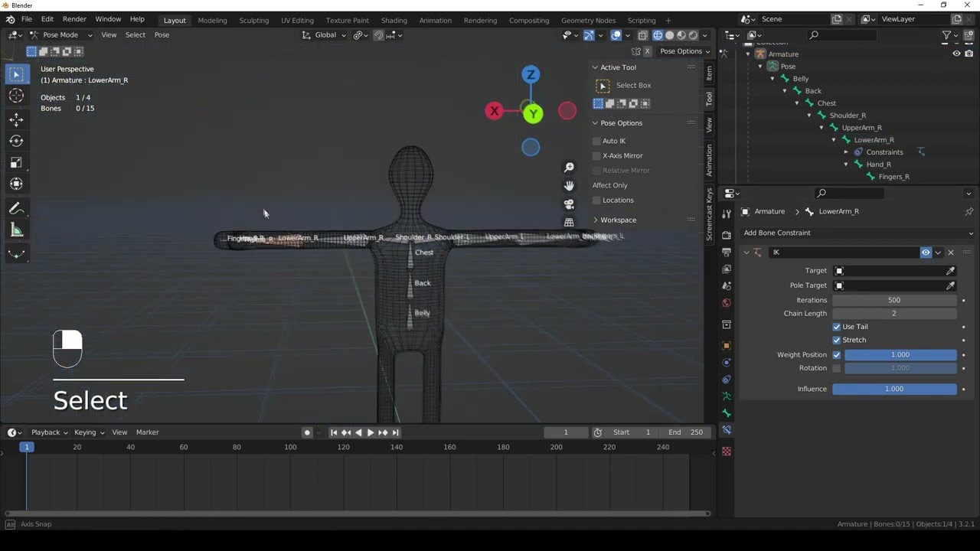Viewport: 980px width, 551px height.
Task: Choose the Measure tool
Action: (16, 230)
